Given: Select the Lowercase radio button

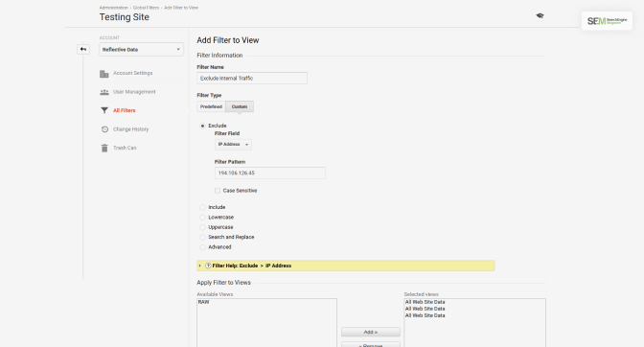Looking at the screenshot, I should coord(202,218).
